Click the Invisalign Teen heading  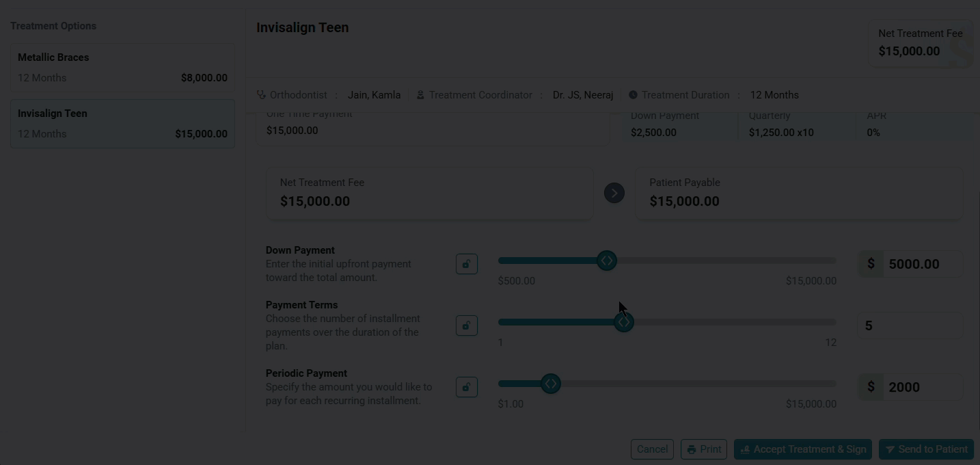click(303, 27)
